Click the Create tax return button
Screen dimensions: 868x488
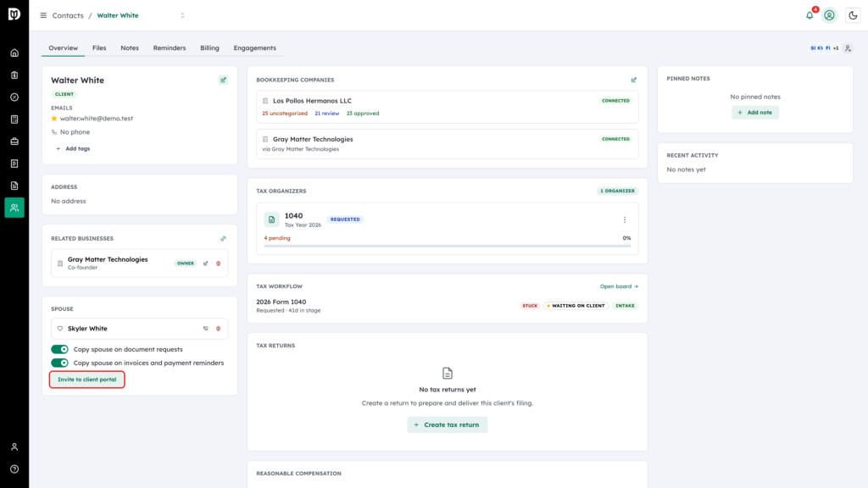point(448,425)
